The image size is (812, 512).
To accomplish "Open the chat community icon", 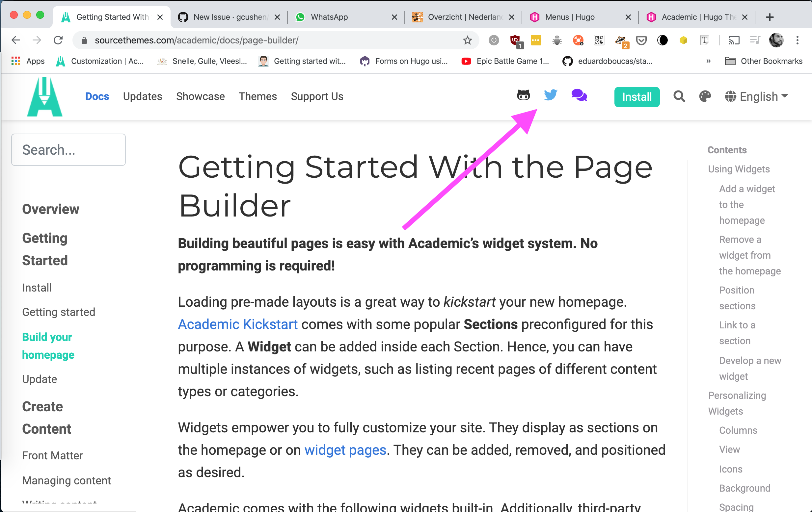I will (x=579, y=95).
